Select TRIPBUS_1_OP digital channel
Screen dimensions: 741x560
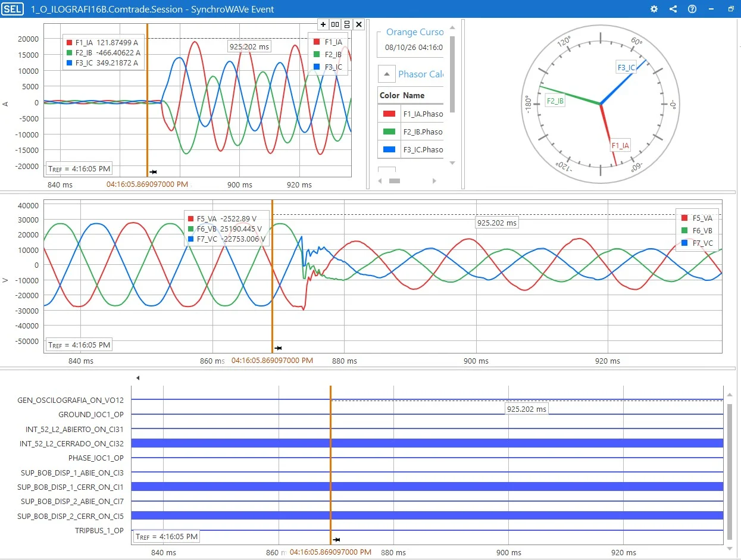tap(99, 530)
